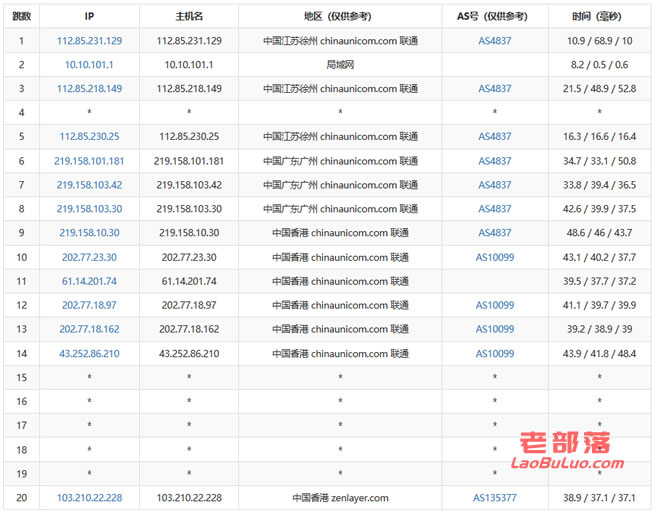This screenshot has width=656, height=513.
Task: Click time cell 39.5 / 37.7 / 37.2
Action: pos(600,281)
